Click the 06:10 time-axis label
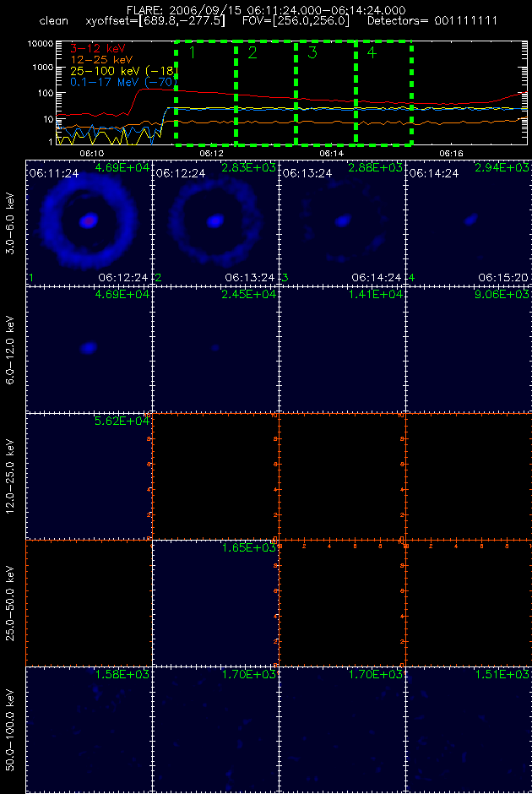 pos(91,153)
